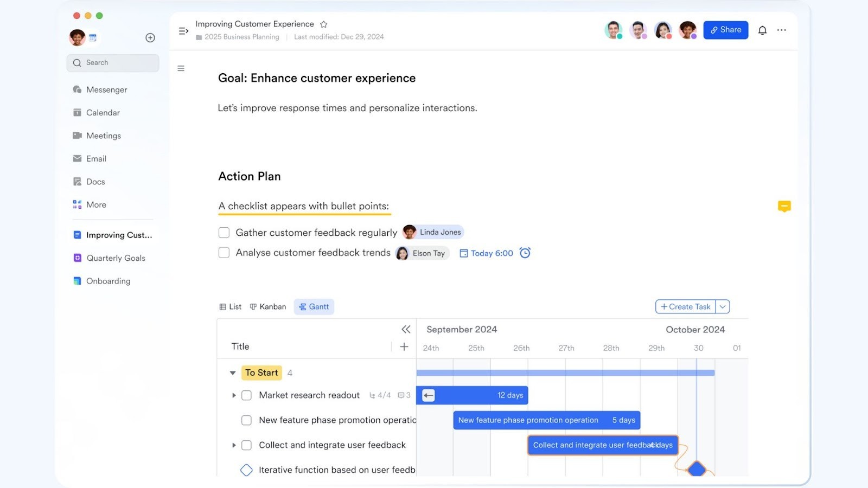Star the Improving Customer Experience document

(x=323, y=24)
